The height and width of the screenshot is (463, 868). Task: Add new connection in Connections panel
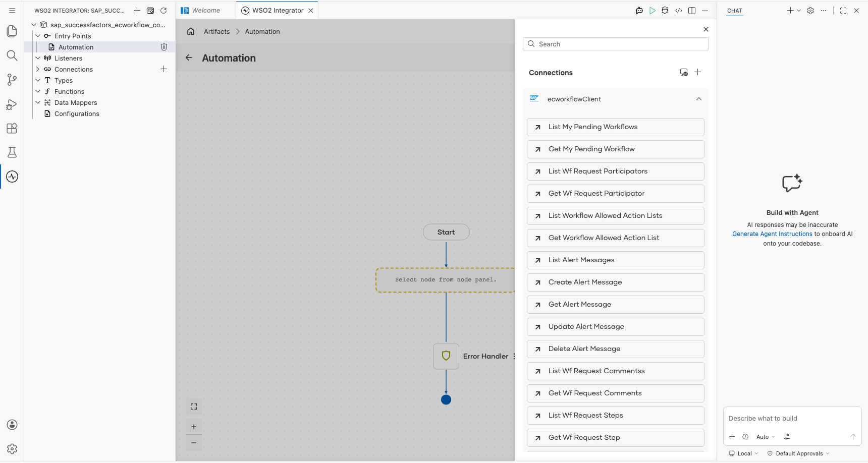pyautogui.click(x=698, y=72)
